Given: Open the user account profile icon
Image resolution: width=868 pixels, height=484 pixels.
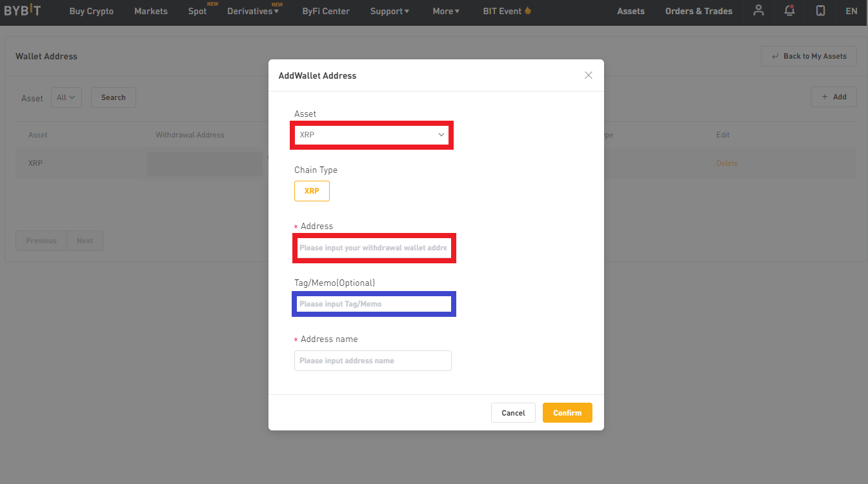Looking at the screenshot, I should point(759,10).
